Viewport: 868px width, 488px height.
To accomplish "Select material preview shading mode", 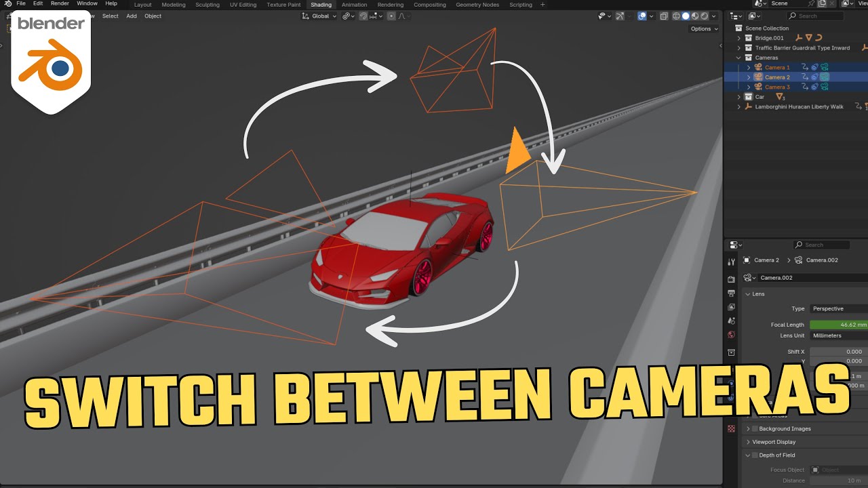I will [695, 16].
